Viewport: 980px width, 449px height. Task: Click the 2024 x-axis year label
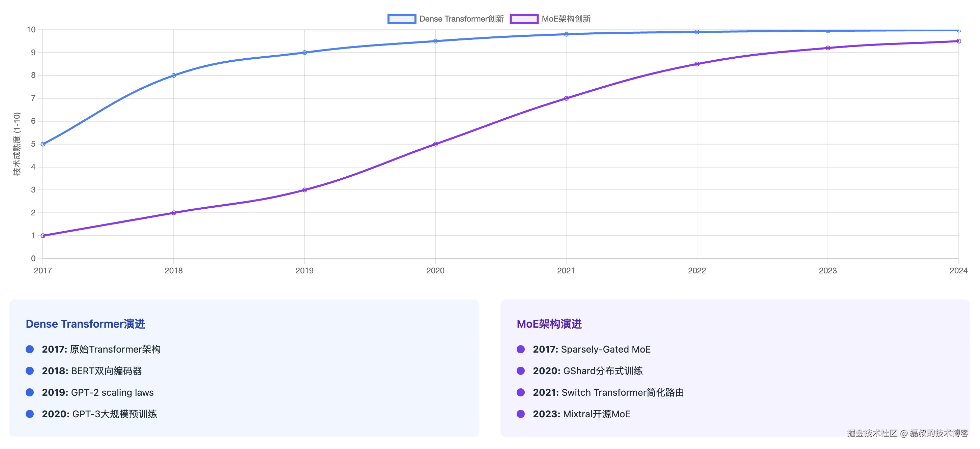(x=958, y=270)
